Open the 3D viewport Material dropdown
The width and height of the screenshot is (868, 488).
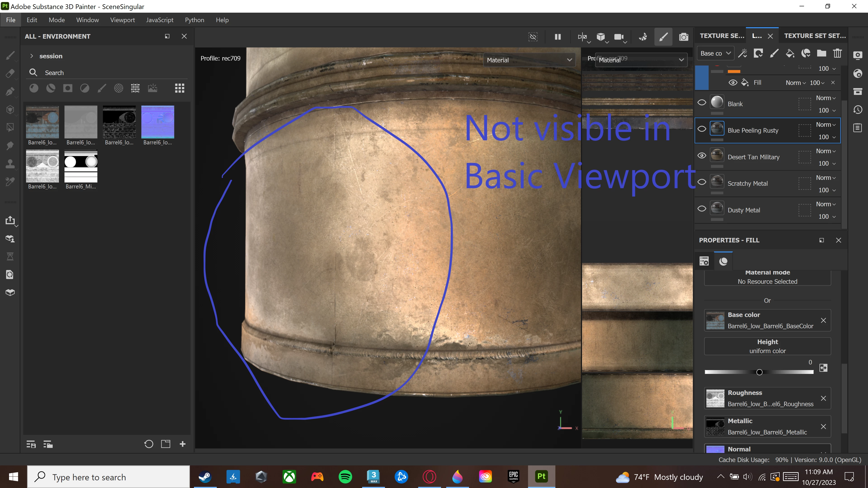(x=529, y=60)
